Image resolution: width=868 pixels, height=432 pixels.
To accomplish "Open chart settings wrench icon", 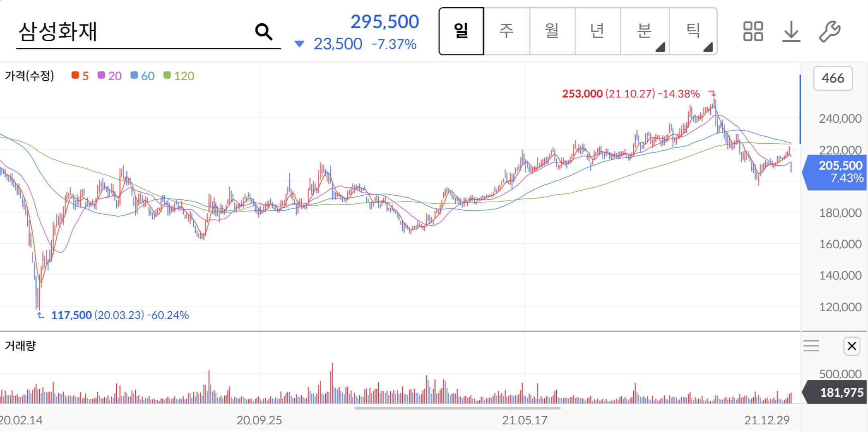I will (829, 31).
